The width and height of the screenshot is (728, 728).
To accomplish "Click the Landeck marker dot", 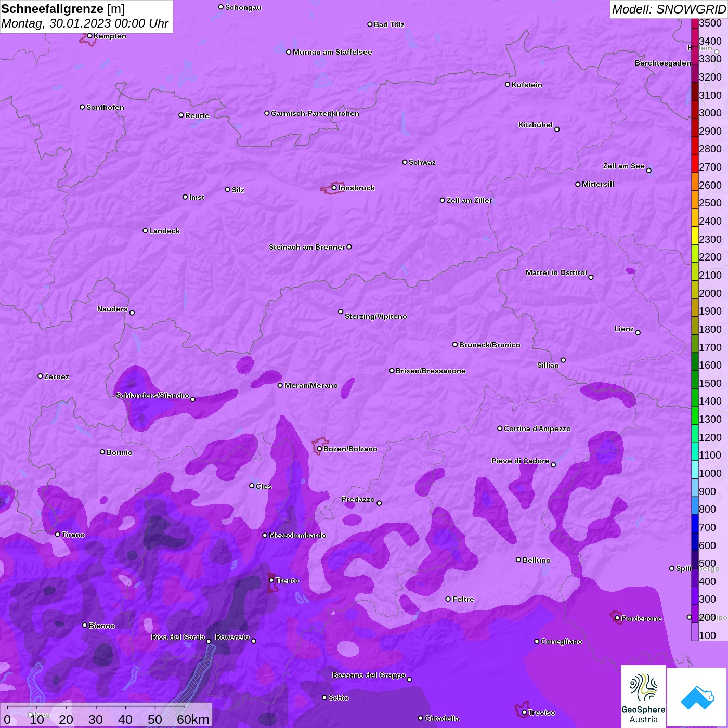I will pos(145,230).
